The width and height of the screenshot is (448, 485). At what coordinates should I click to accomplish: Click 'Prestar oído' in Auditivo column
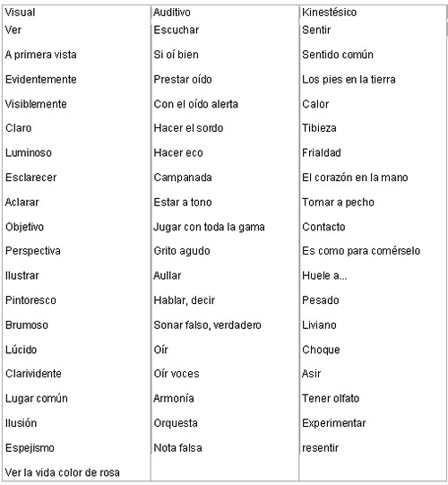click(x=183, y=80)
